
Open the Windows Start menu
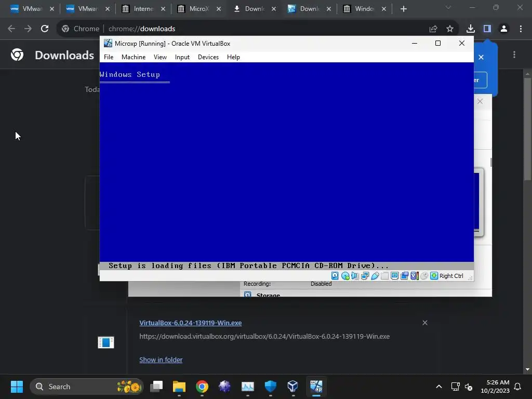(x=17, y=387)
